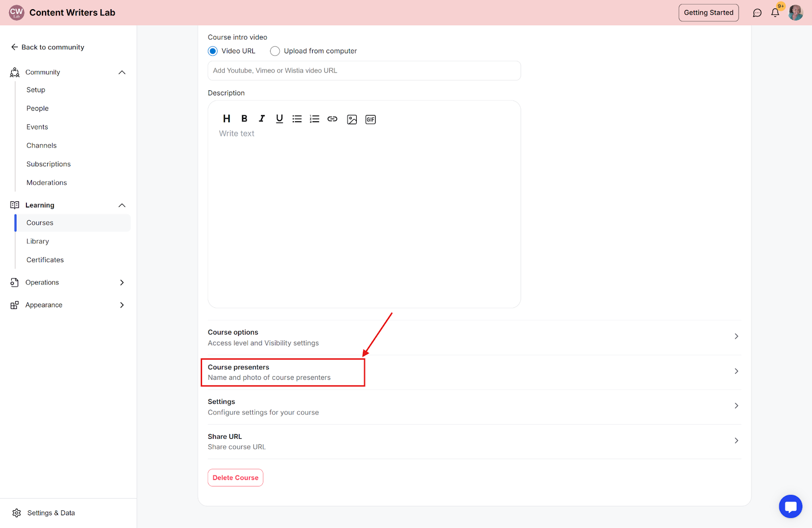The image size is (812, 528).
Task: Go to Channels page
Action: 42,146
